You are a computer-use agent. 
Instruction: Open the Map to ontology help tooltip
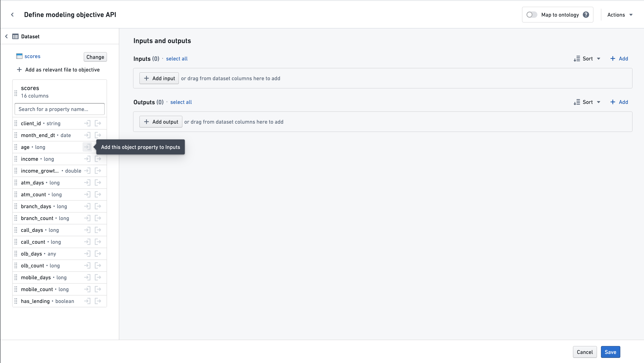(x=586, y=14)
